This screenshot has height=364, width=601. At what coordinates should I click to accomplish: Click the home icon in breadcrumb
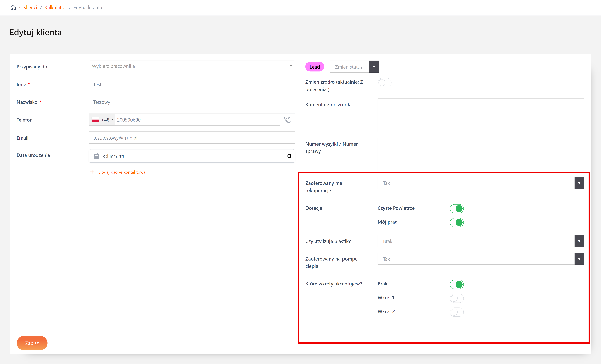[13, 7]
